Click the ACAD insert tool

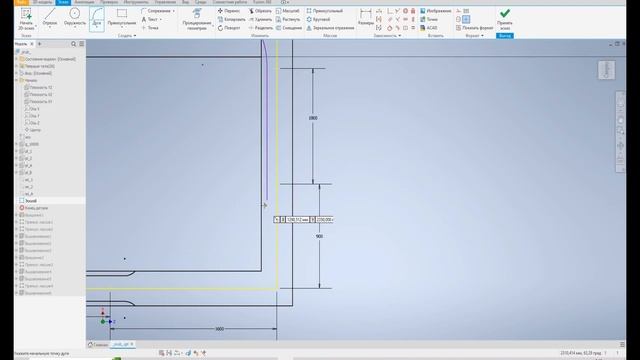429,28
